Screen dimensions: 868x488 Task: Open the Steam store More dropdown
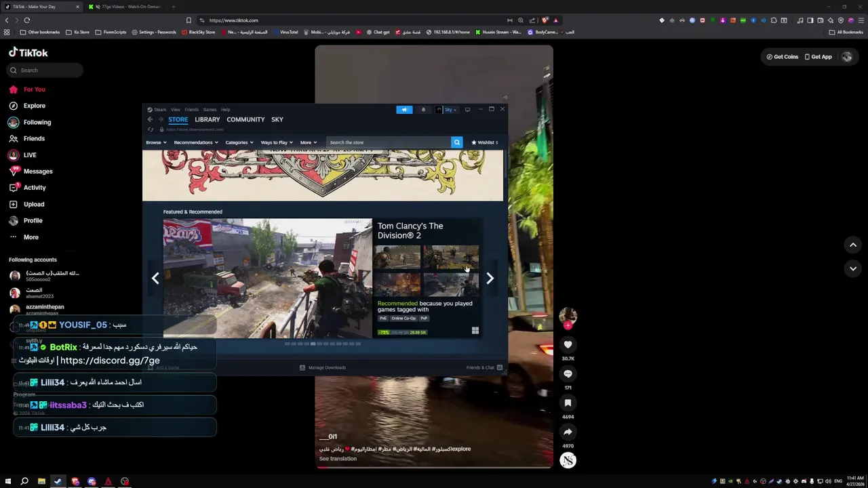coord(308,142)
